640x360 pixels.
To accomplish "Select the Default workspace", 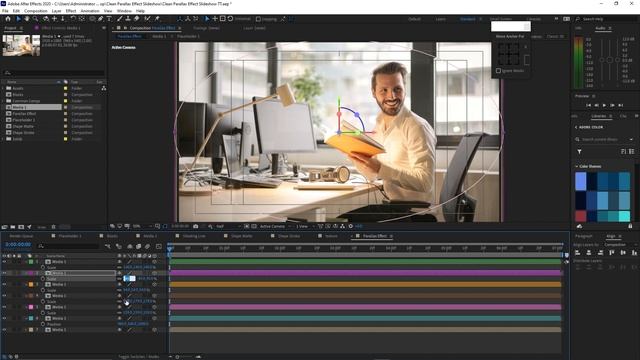I will click(414, 19).
